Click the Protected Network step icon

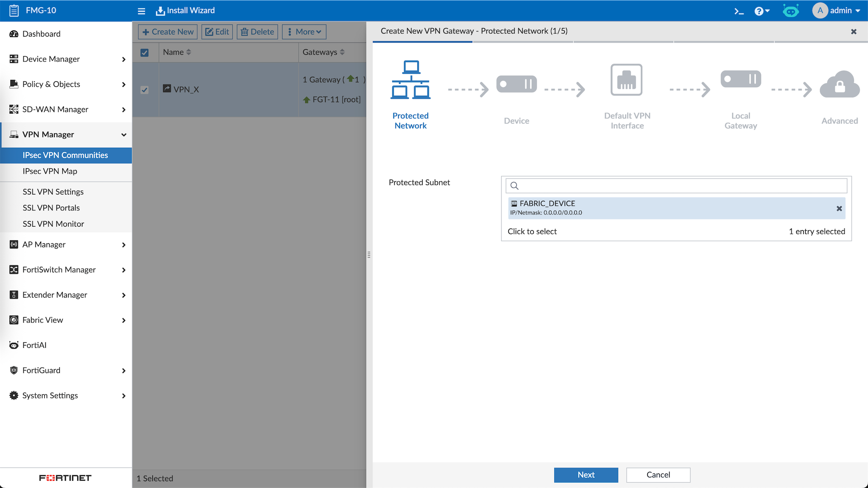410,80
